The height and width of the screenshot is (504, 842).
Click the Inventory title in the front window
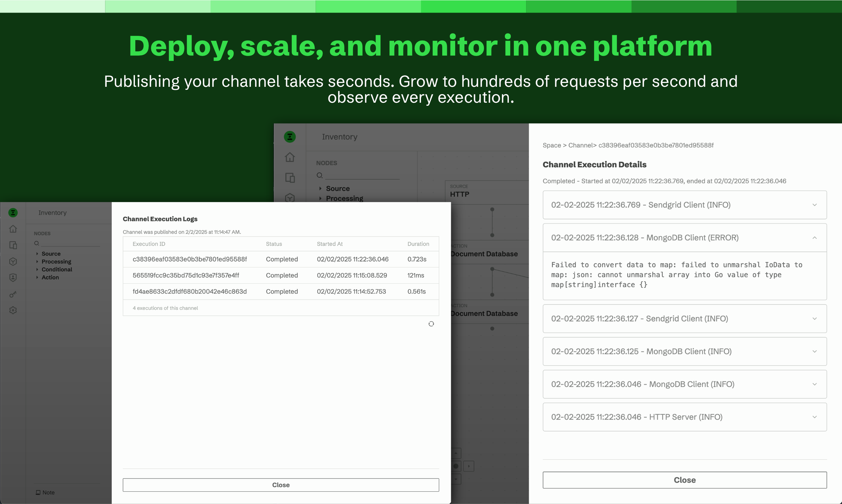tap(52, 213)
